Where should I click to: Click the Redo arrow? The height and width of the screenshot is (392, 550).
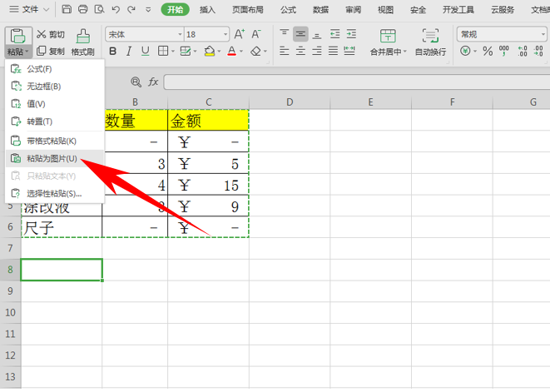click(x=131, y=9)
